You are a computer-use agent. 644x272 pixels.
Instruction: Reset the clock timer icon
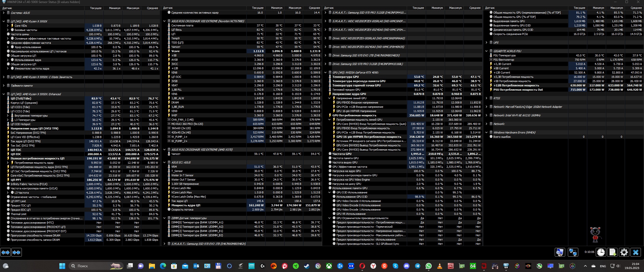(x=601, y=252)
